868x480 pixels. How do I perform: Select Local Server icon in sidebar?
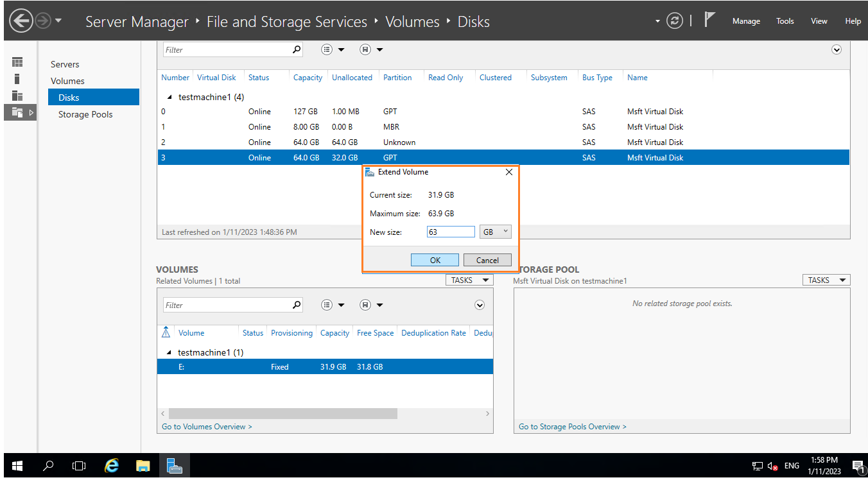pos(17,79)
